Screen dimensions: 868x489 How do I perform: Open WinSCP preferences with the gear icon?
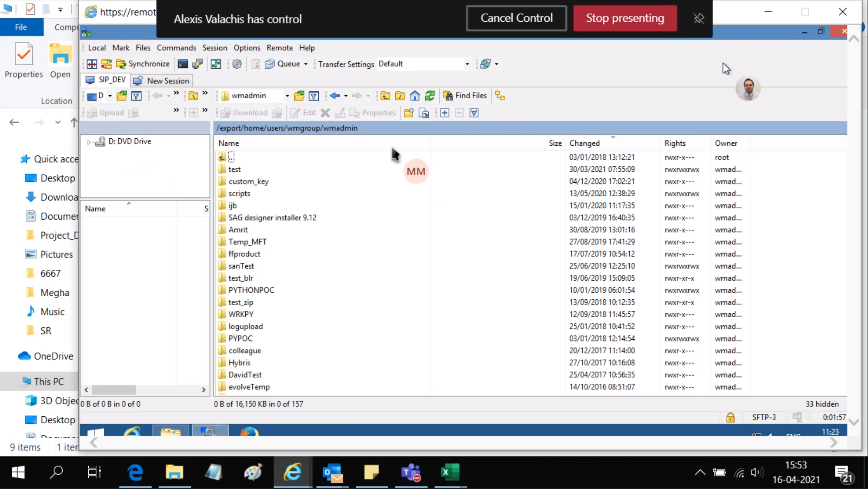click(237, 64)
